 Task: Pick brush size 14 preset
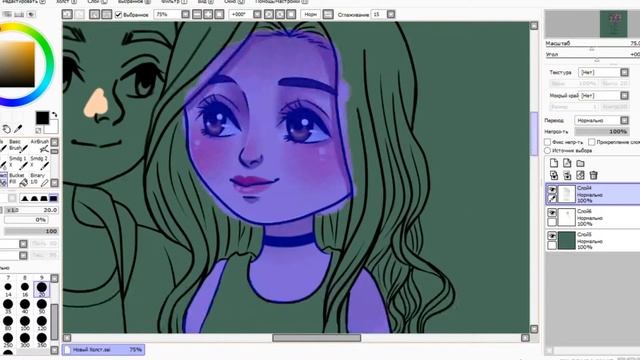[8, 289]
